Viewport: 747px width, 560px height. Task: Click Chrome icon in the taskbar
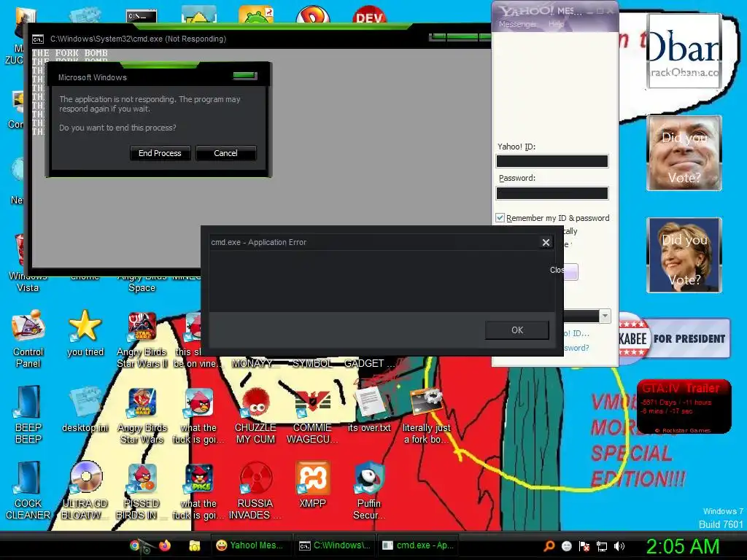pos(135,545)
